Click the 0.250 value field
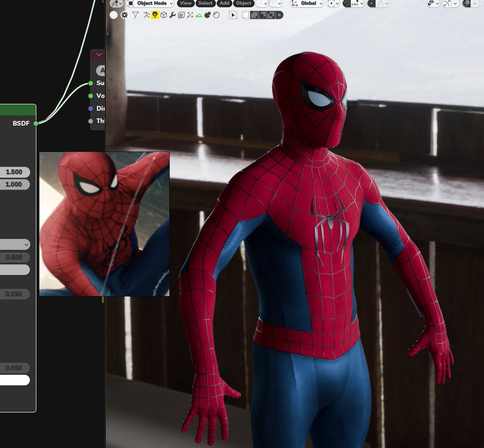Viewport: 484px width, 448px height. click(15, 294)
